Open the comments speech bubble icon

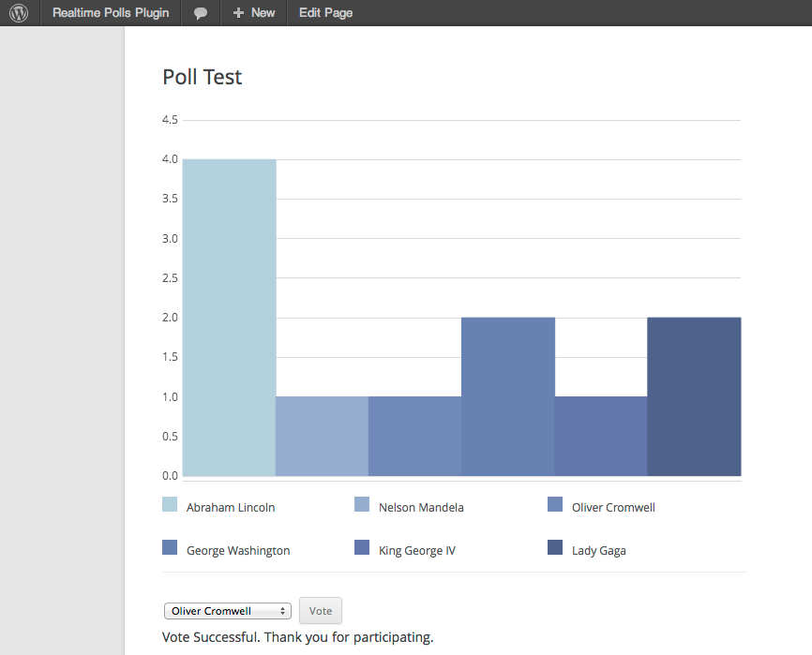[201, 13]
